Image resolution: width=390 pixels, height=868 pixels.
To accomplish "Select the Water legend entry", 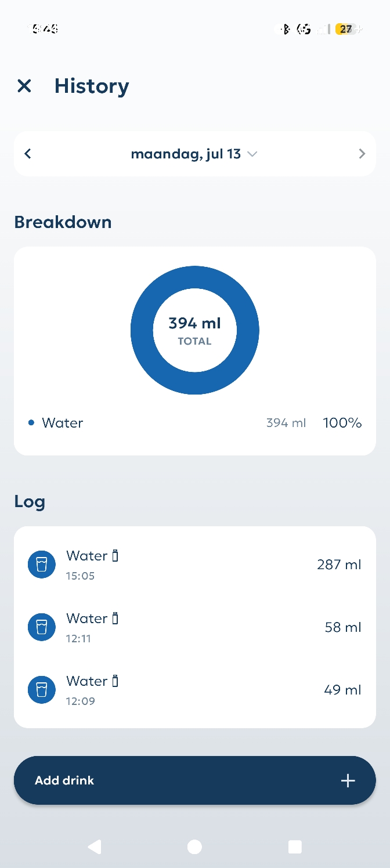I will 195,423.
